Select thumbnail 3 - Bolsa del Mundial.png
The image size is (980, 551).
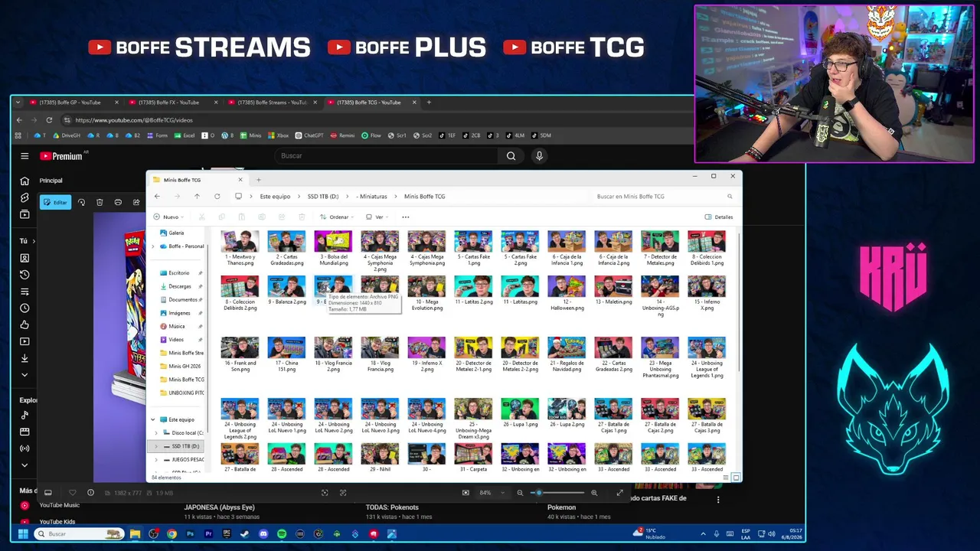(333, 249)
